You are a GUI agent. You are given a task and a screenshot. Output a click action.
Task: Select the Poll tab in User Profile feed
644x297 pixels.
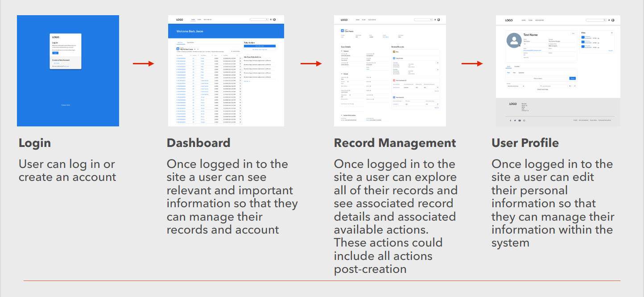(x=514, y=72)
